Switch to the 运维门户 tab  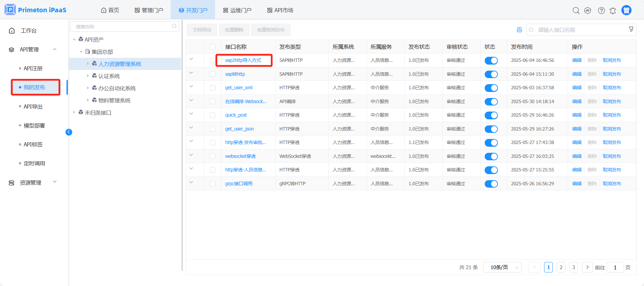coord(237,10)
